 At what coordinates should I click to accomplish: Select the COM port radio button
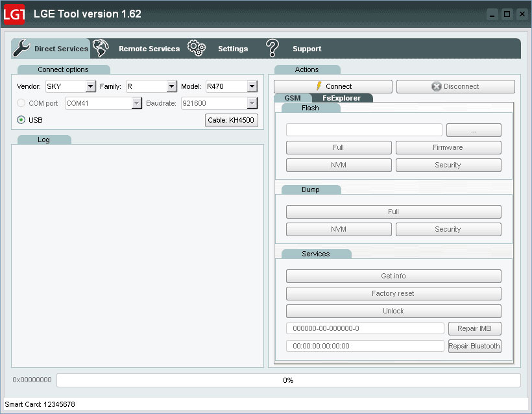point(21,103)
